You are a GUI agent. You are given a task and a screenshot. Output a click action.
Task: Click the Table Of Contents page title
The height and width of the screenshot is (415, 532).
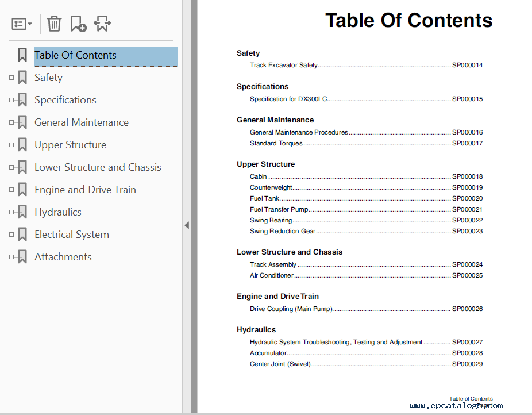click(409, 20)
